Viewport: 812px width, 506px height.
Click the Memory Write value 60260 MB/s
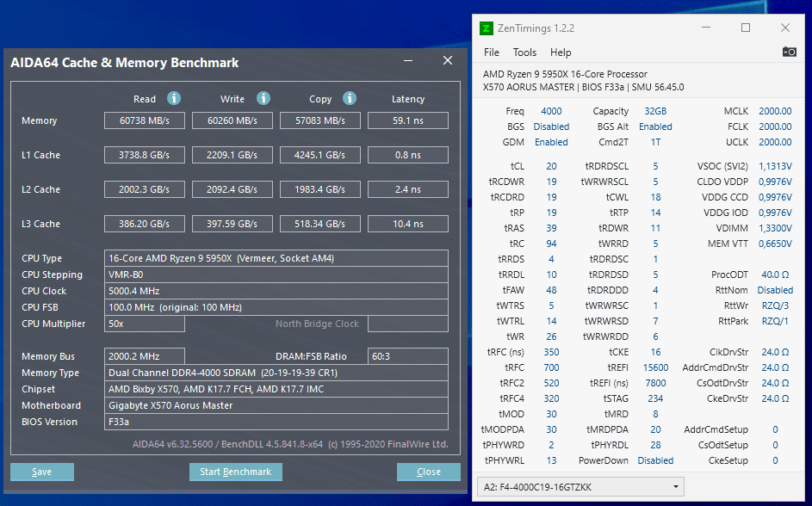point(232,120)
